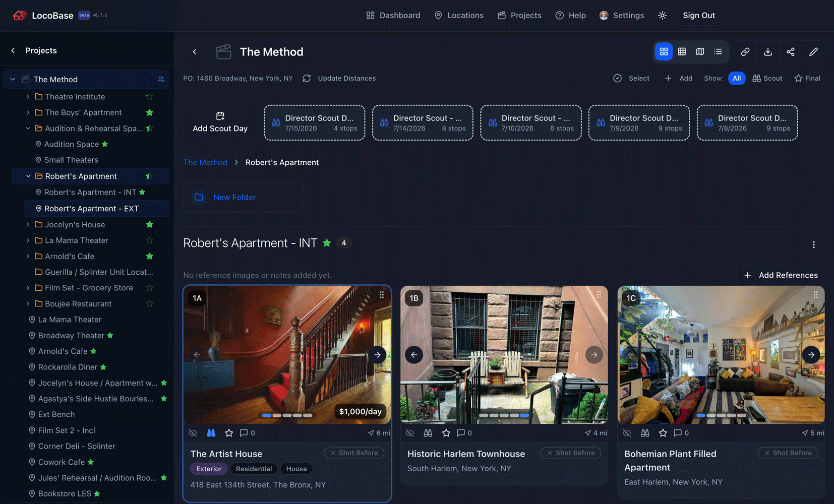
Task: Click drag handle on card 1A
Action: pos(382,295)
